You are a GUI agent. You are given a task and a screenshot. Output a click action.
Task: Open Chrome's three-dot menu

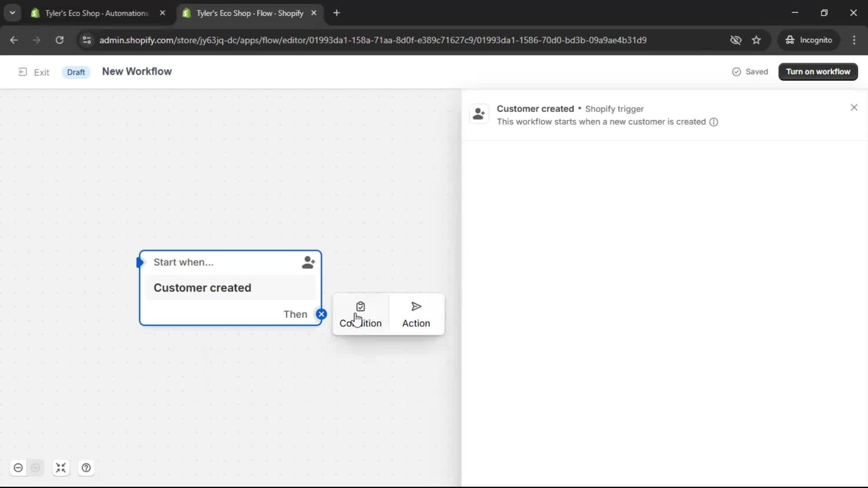(855, 40)
